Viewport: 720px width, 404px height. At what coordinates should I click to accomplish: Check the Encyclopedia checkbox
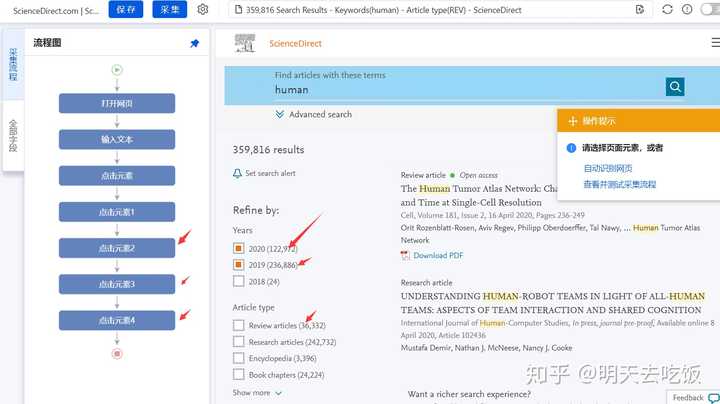click(x=238, y=358)
